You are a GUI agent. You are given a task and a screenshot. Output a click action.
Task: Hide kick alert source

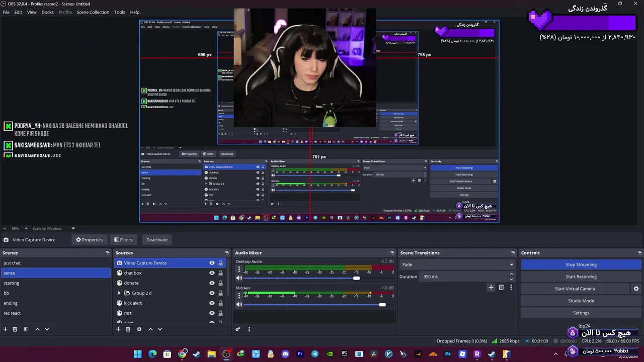point(212,303)
